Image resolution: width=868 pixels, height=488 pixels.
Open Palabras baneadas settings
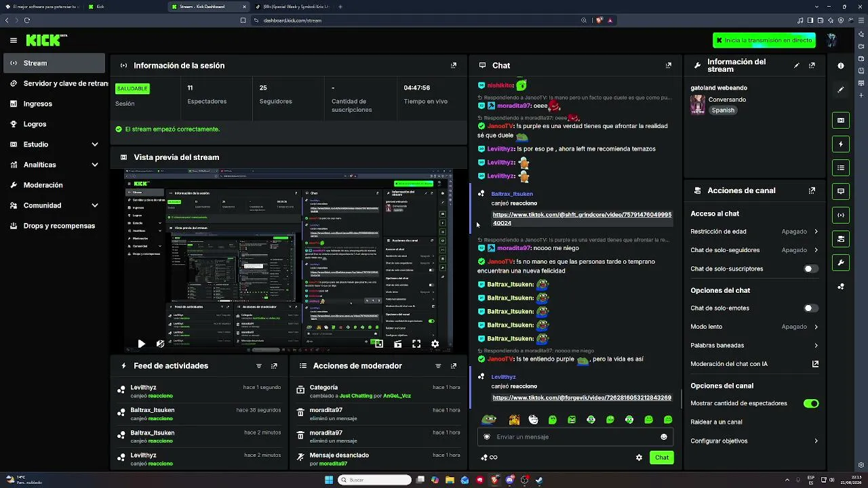(755, 346)
